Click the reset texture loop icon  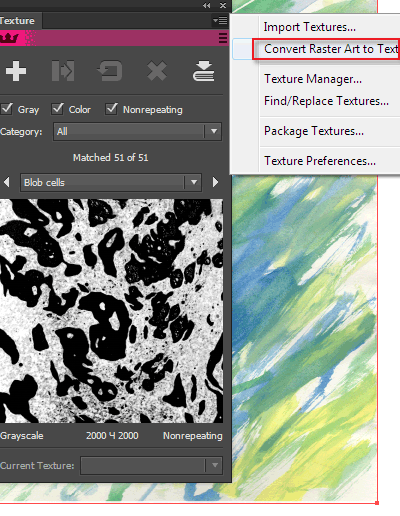click(110, 71)
